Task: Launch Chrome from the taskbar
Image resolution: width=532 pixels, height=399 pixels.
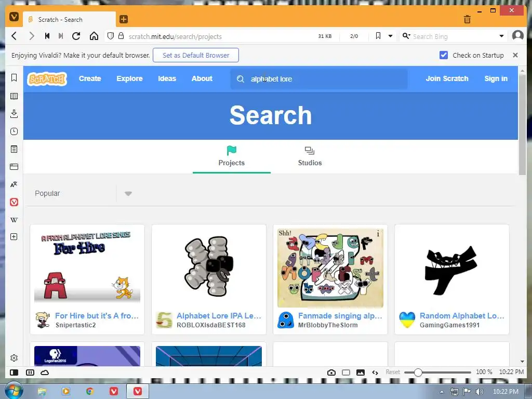Action: 89,391
